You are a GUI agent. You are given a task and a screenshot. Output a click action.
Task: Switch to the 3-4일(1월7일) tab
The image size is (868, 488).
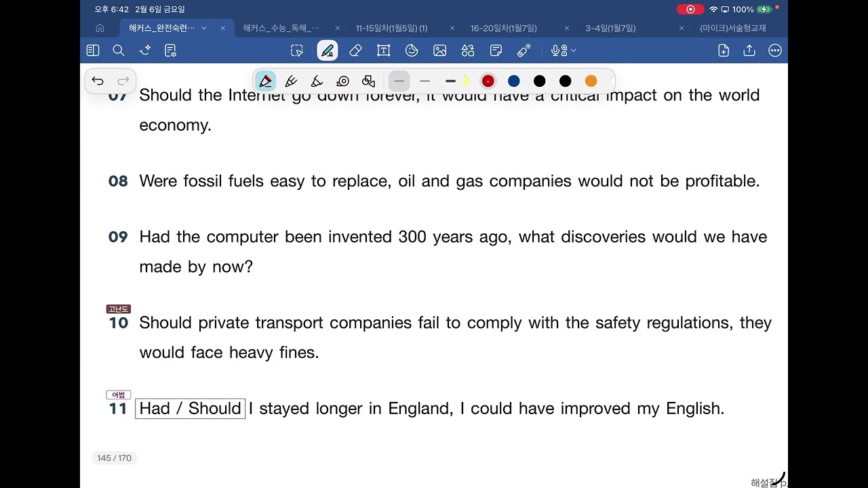pos(610,28)
